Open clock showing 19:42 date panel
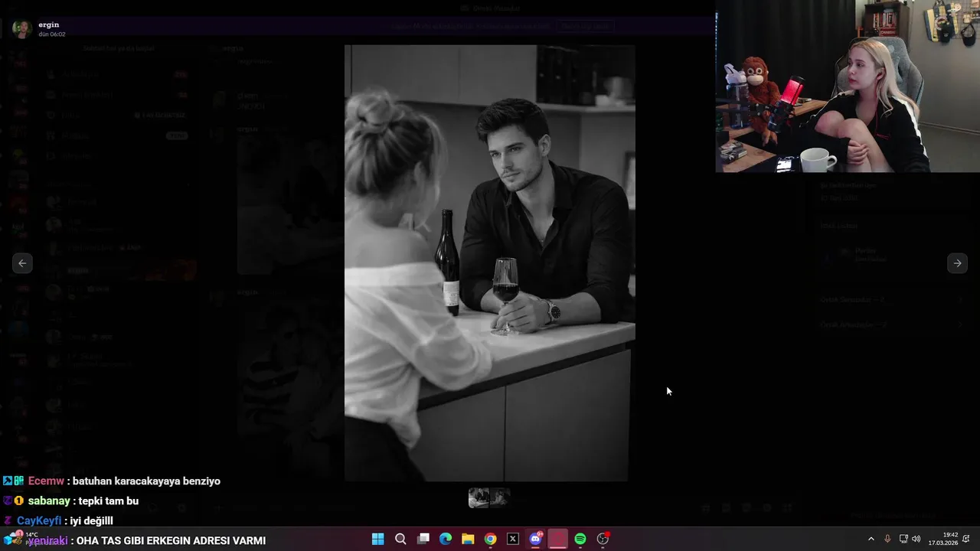This screenshot has height=551, width=980. [943, 539]
